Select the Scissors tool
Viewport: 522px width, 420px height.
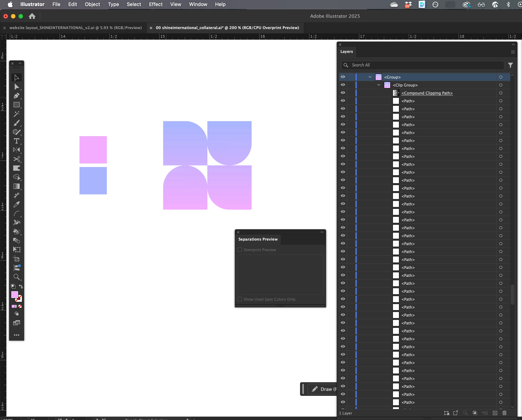coord(16,159)
